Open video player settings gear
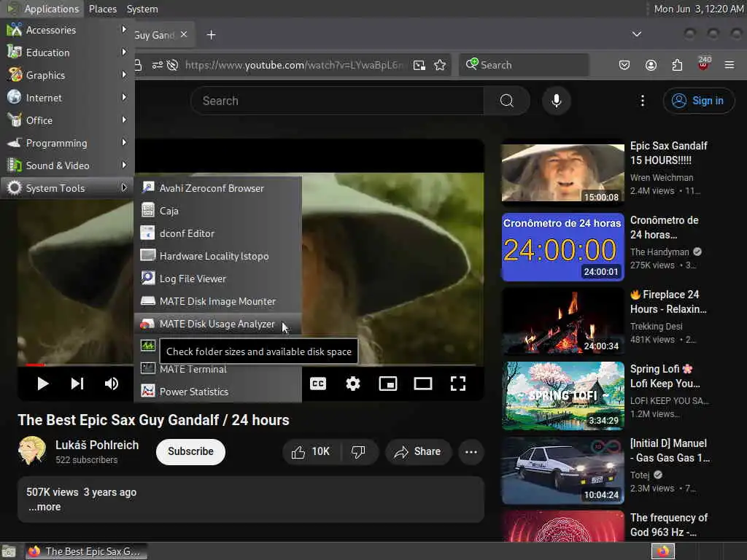 [x=353, y=384]
